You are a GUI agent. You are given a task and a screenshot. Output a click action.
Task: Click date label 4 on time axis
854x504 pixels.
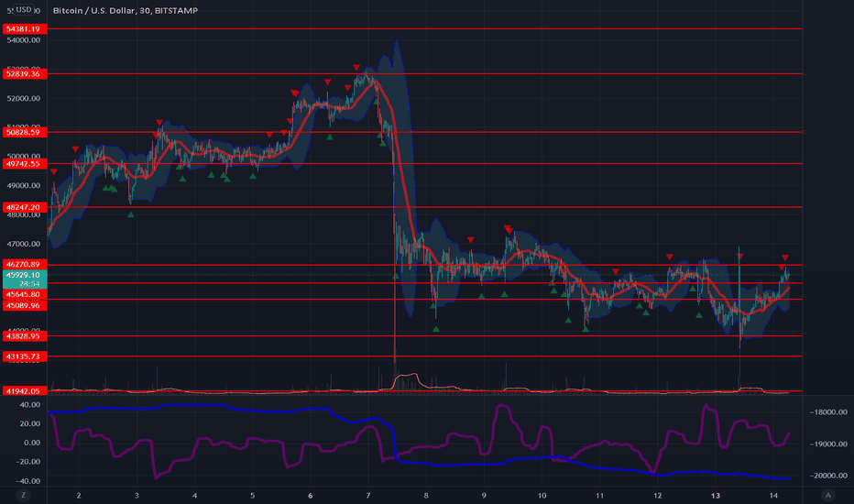pyautogui.click(x=194, y=495)
